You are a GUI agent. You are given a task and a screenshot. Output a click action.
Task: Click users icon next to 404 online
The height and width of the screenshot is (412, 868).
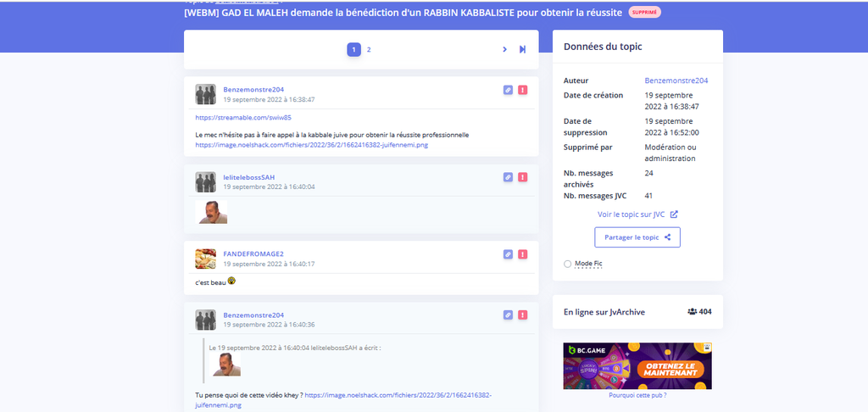[692, 312]
